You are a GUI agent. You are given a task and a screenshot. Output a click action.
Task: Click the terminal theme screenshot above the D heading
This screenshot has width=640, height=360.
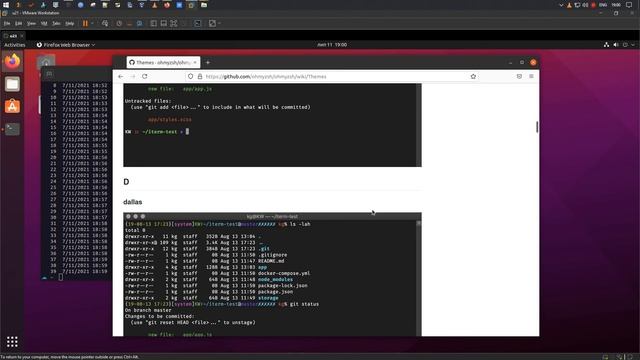[272, 125]
